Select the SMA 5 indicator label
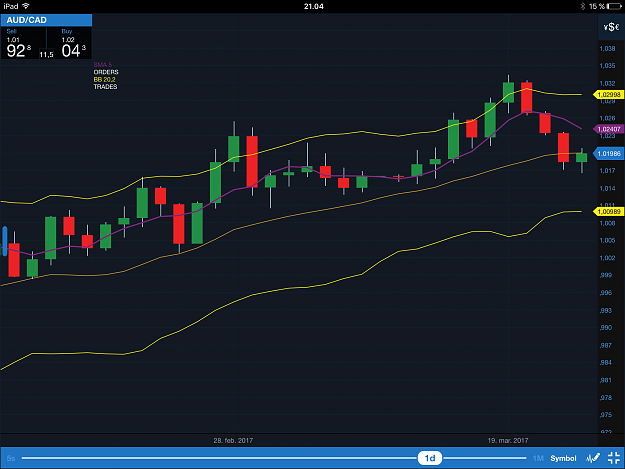Screen dimensions: 625x469 tap(103, 65)
